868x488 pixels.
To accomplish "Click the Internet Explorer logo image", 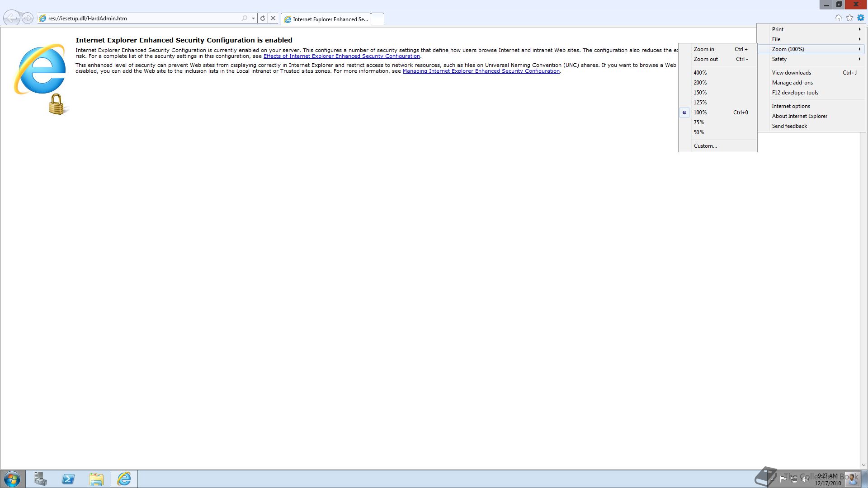I will 41,79.
